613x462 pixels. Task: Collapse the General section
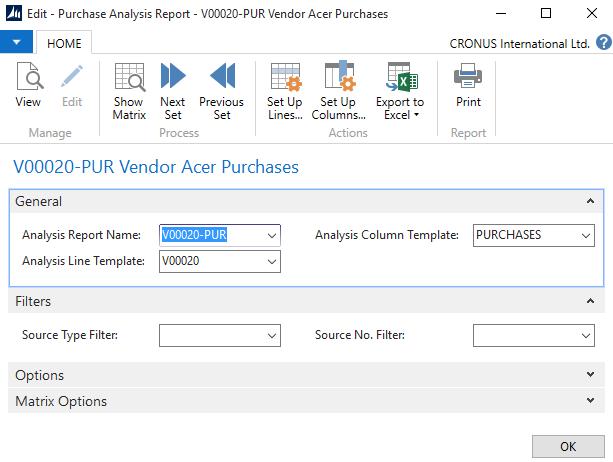click(x=590, y=201)
